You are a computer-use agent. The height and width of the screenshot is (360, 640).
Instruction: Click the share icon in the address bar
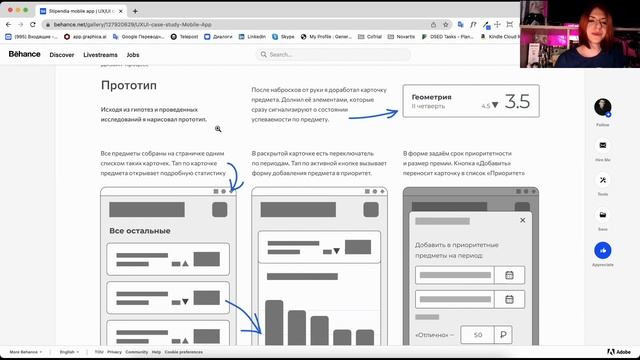click(x=433, y=24)
